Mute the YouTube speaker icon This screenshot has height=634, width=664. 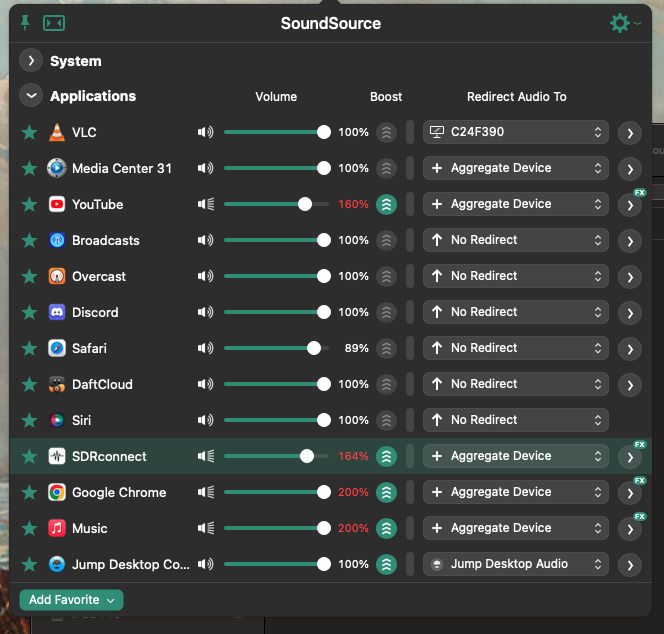coord(205,204)
